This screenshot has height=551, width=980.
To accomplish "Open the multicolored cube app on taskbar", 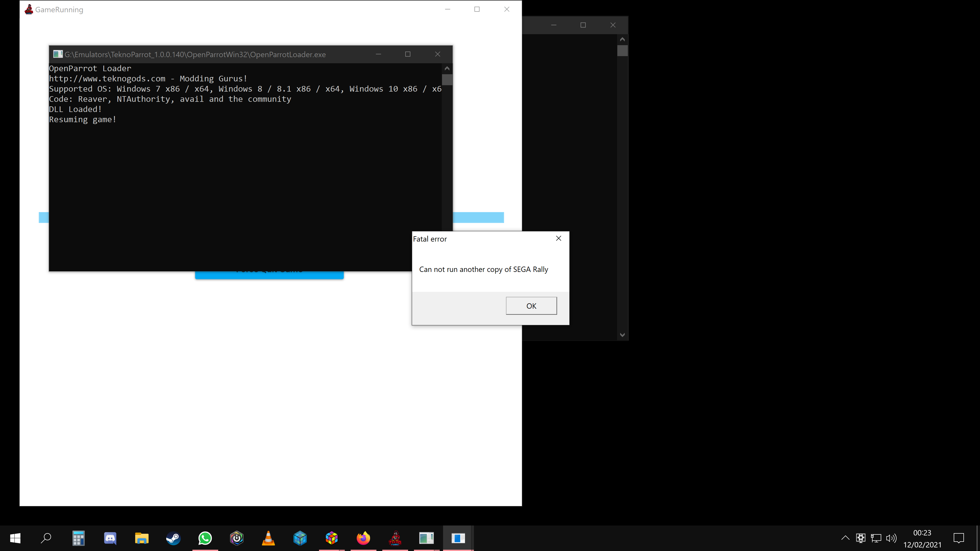I will coord(332,538).
